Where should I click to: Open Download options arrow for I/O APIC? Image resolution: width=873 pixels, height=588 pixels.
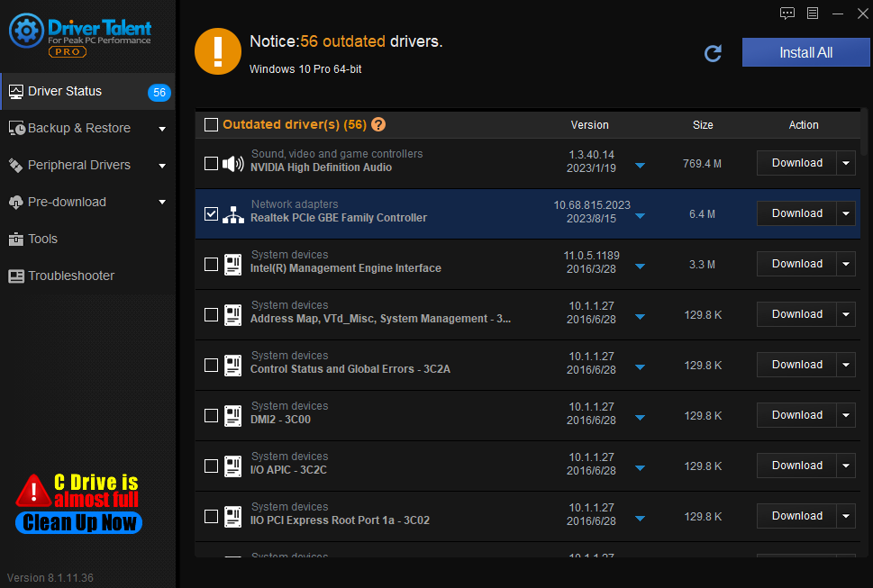846,466
